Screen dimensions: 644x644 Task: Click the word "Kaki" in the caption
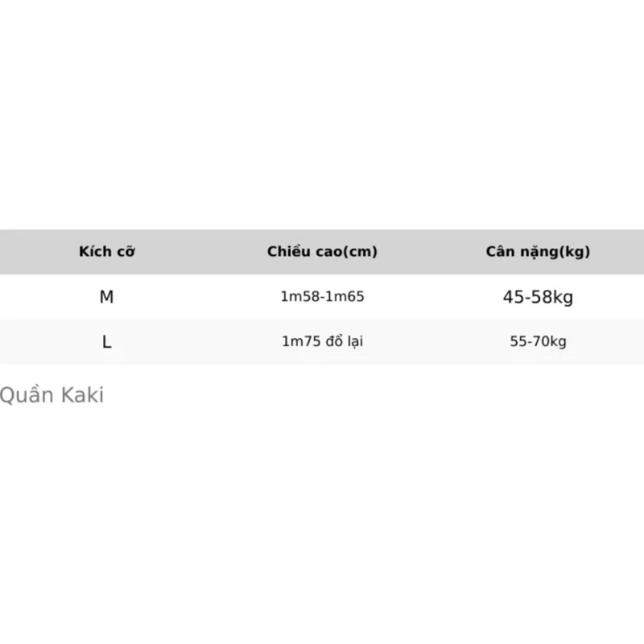tap(84, 396)
